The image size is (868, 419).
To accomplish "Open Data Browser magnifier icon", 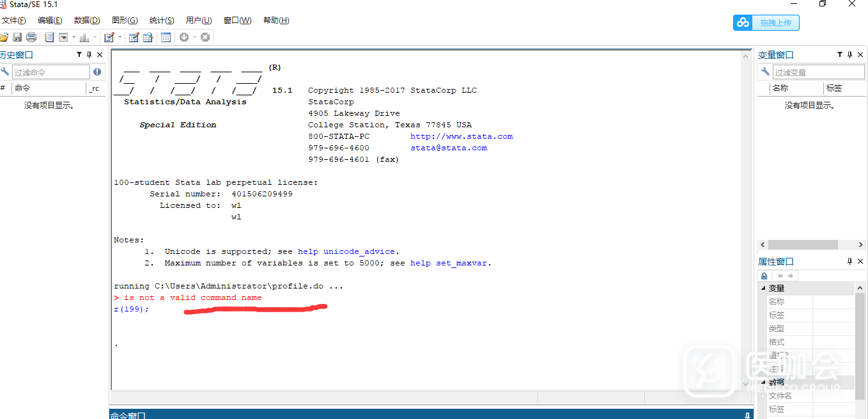I will coord(148,37).
